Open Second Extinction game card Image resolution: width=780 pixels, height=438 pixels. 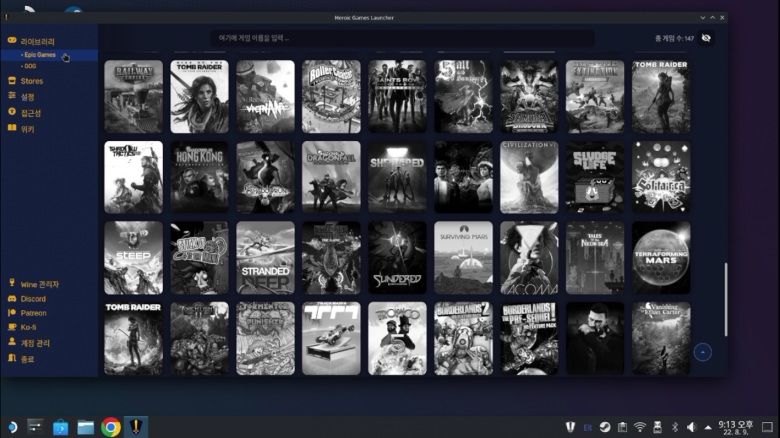595,97
